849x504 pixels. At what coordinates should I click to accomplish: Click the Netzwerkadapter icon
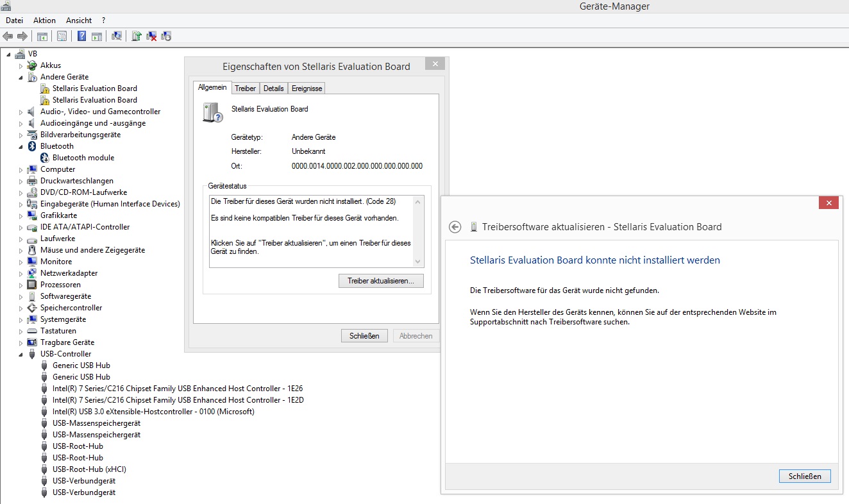(33, 273)
